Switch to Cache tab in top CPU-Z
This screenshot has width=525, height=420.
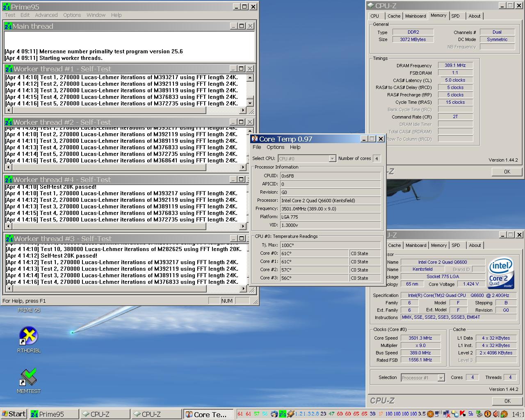coord(394,16)
